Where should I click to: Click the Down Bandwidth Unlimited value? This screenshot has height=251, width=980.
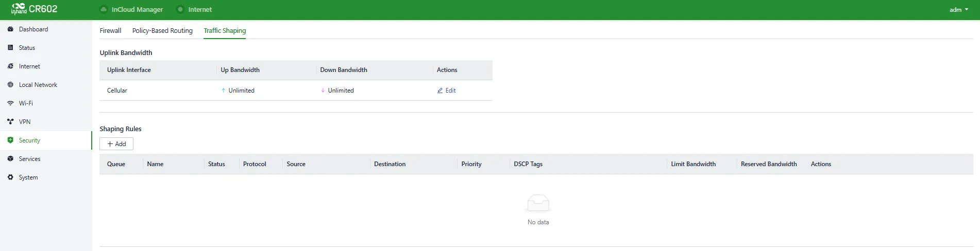coord(341,91)
